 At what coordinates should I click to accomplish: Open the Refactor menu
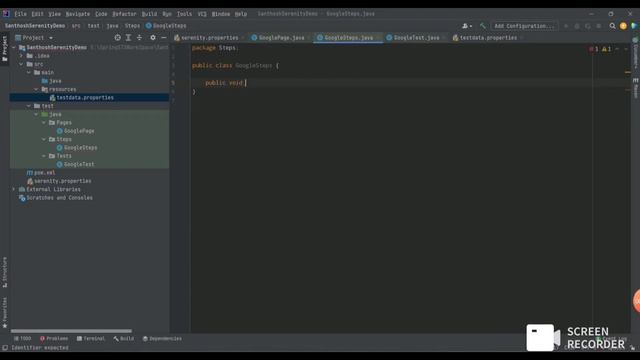[x=124, y=14]
